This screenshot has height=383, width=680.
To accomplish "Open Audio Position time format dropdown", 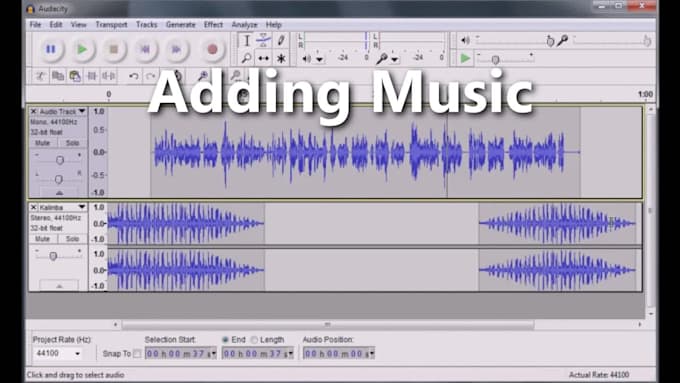I will point(372,354).
